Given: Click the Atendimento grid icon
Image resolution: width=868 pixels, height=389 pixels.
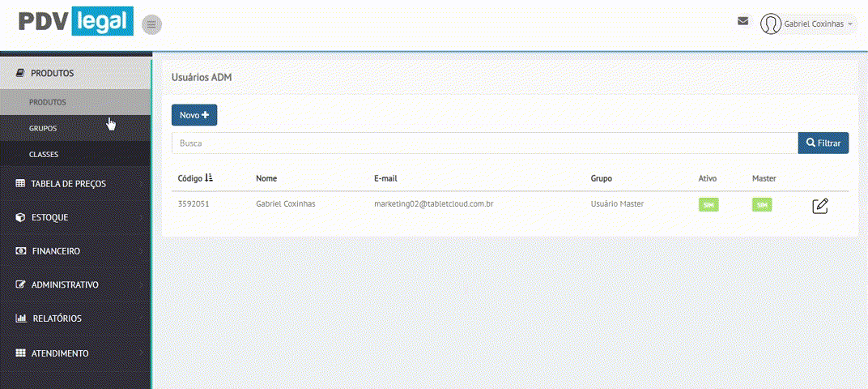Looking at the screenshot, I should point(21,353).
